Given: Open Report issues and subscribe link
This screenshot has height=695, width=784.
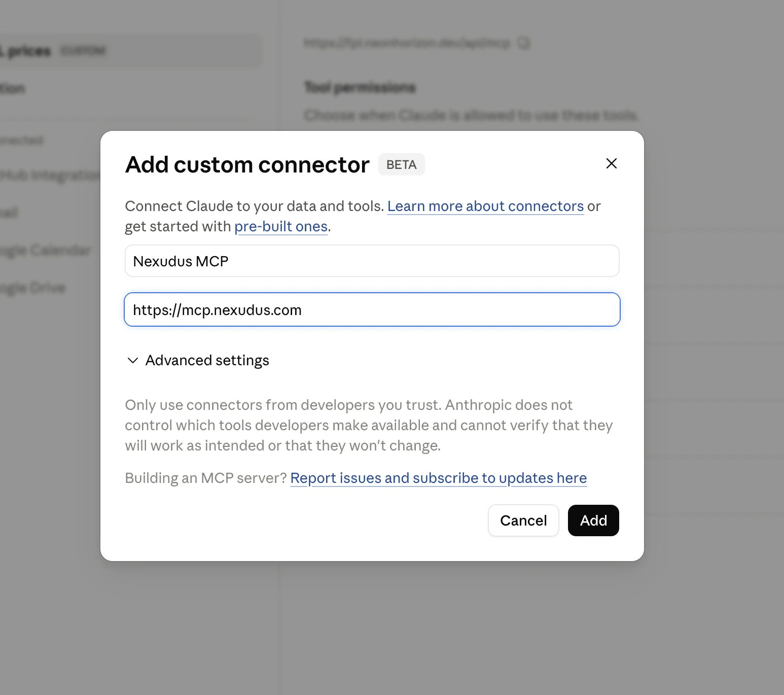Looking at the screenshot, I should click(x=439, y=478).
